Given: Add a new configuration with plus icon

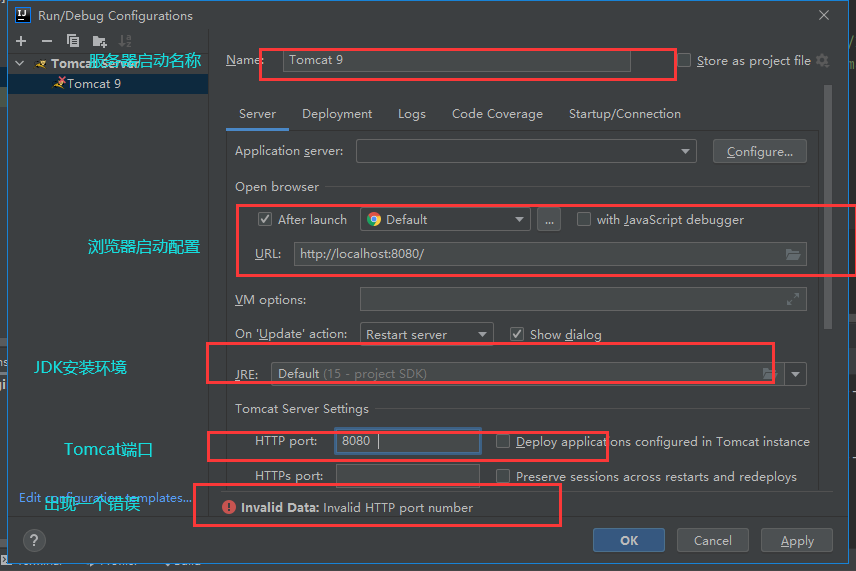Looking at the screenshot, I should 21,41.
